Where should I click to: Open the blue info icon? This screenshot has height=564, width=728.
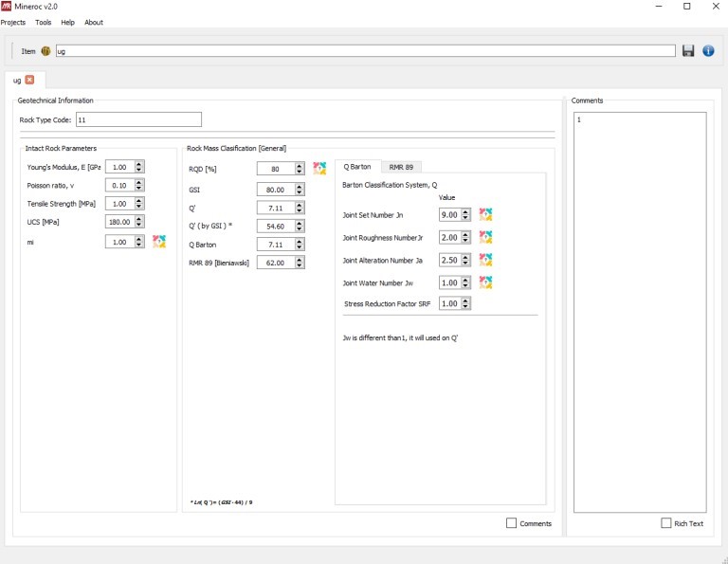coord(708,50)
